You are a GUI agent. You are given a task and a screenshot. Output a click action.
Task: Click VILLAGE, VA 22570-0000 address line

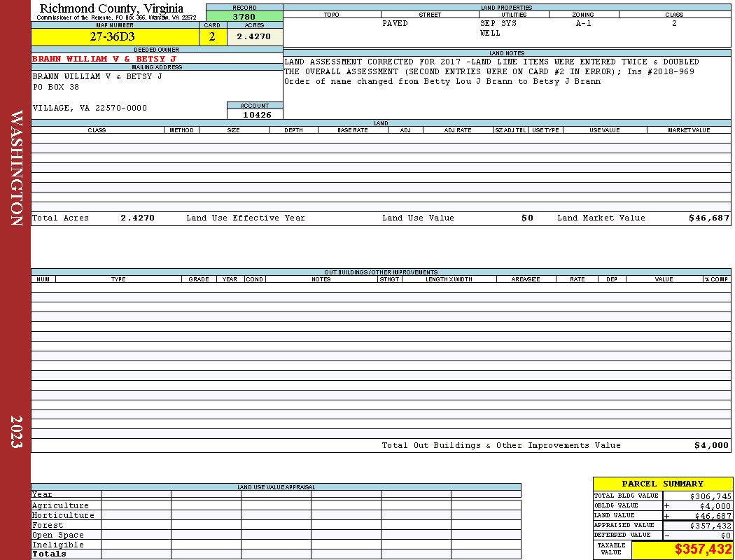pyautogui.click(x=90, y=108)
